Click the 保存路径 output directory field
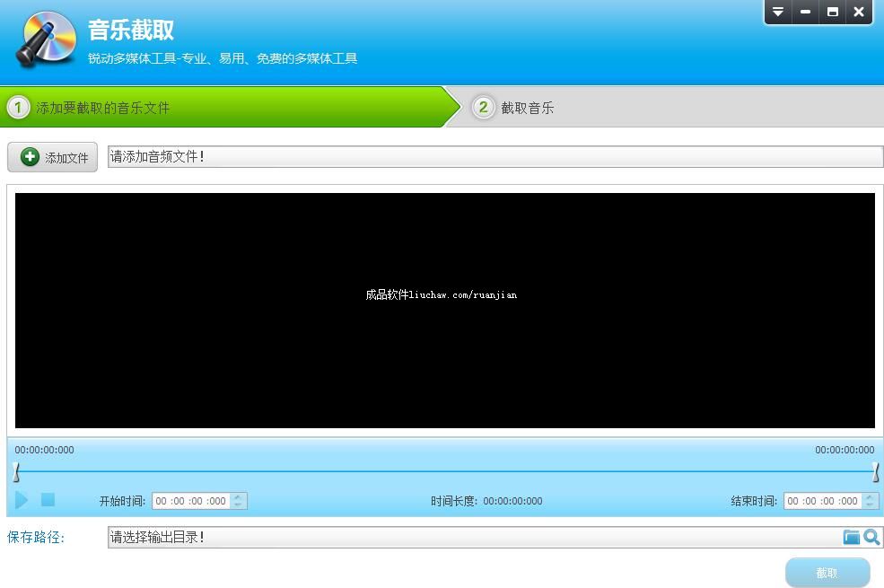This screenshot has width=884, height=588. pyautogui.click(x=471, y=537)
